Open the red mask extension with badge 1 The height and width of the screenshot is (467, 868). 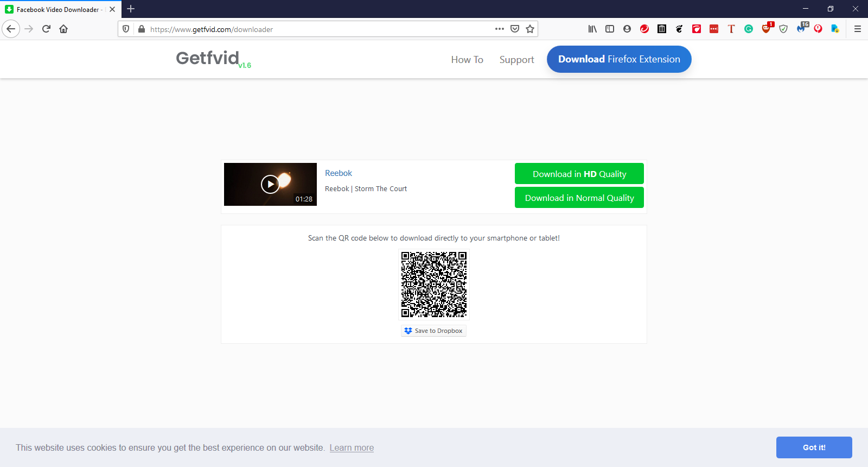click(766, 29)
